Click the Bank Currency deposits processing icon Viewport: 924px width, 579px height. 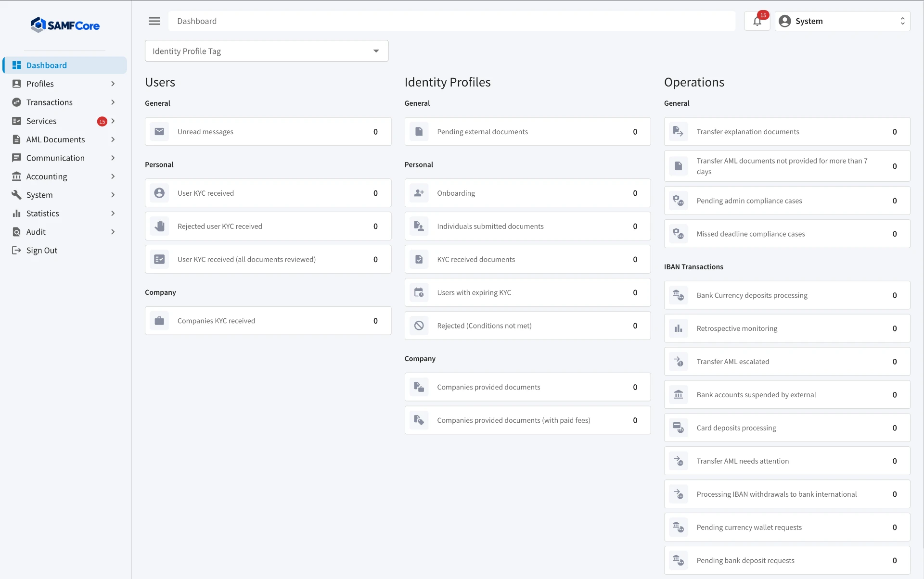(679, 295)
